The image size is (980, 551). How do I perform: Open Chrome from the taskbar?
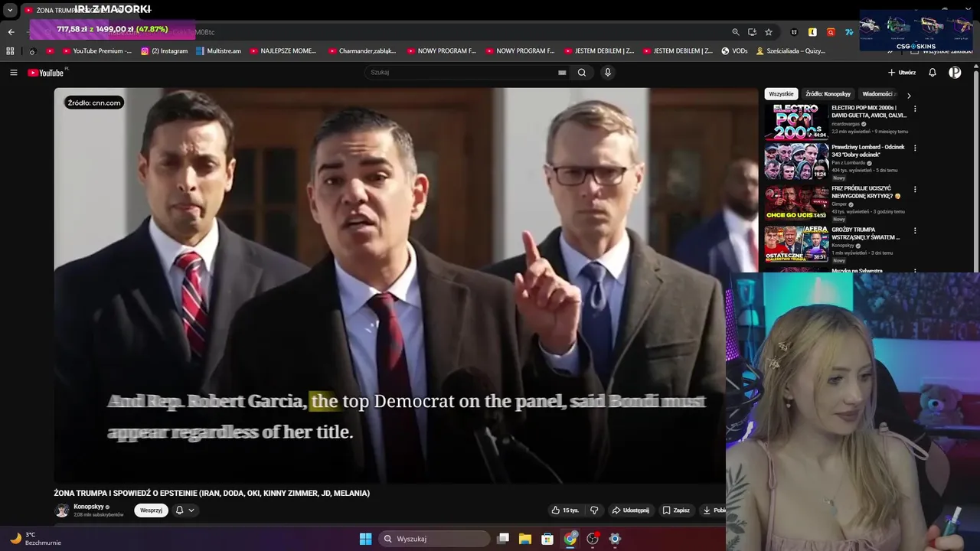(x=570, y=539)
